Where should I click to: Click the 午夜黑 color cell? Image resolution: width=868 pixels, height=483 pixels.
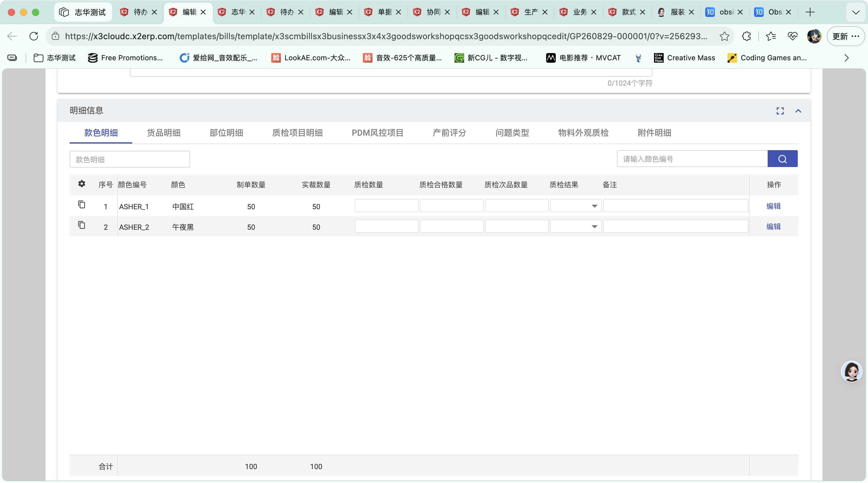[183, 227]
